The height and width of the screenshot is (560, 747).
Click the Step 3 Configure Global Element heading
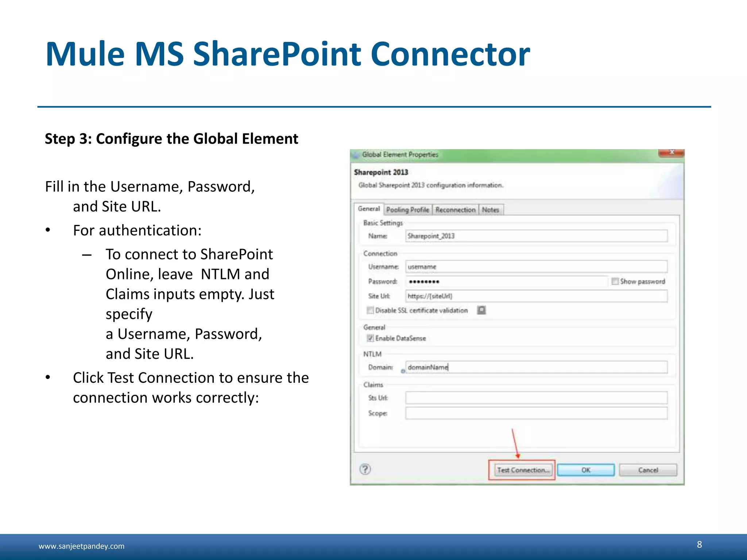[171, 139]
